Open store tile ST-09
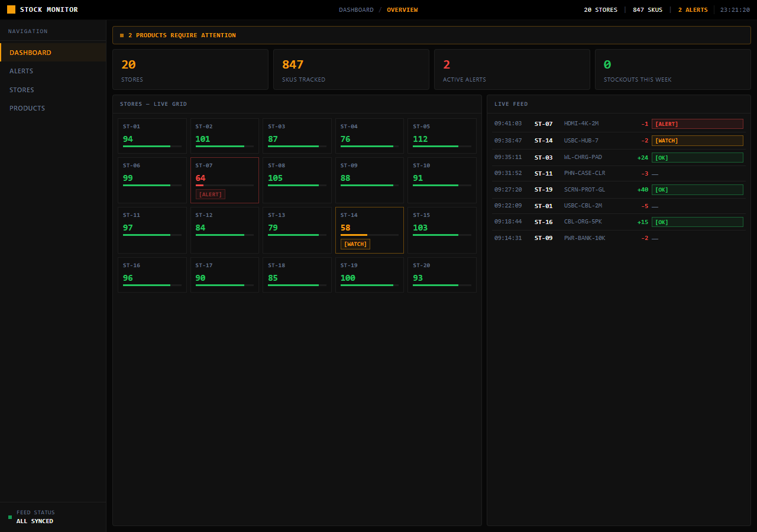This screenshot has width=757, height=532. (x=370, y=180)
